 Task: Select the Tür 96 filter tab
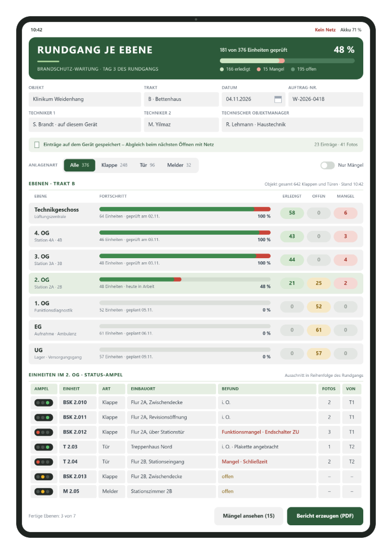pos(147,165)
